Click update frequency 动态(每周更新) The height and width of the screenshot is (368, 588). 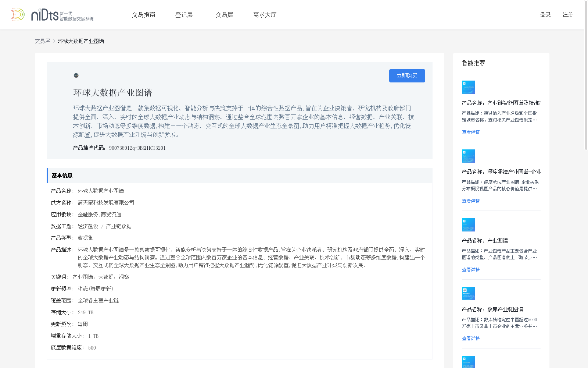coord(96,289)
